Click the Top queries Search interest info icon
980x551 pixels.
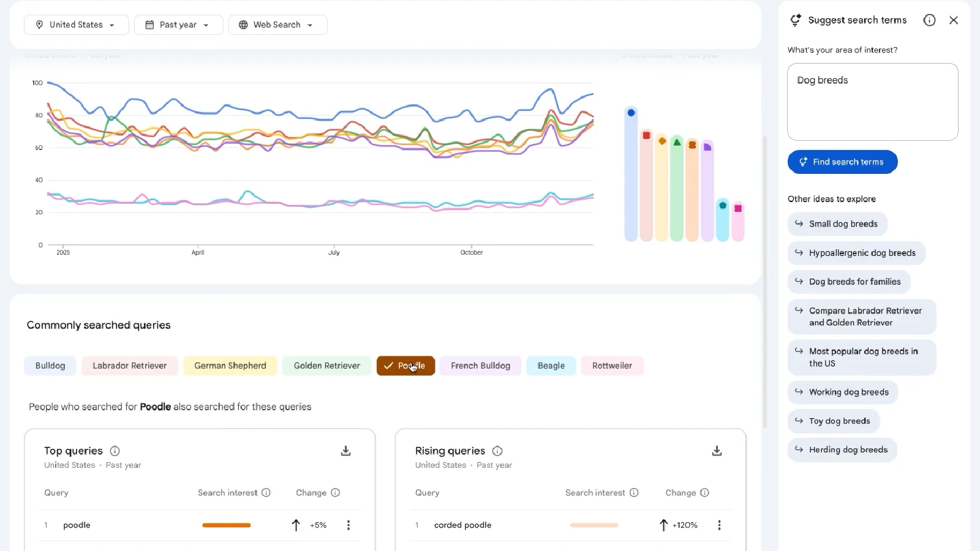coord(266,493)
